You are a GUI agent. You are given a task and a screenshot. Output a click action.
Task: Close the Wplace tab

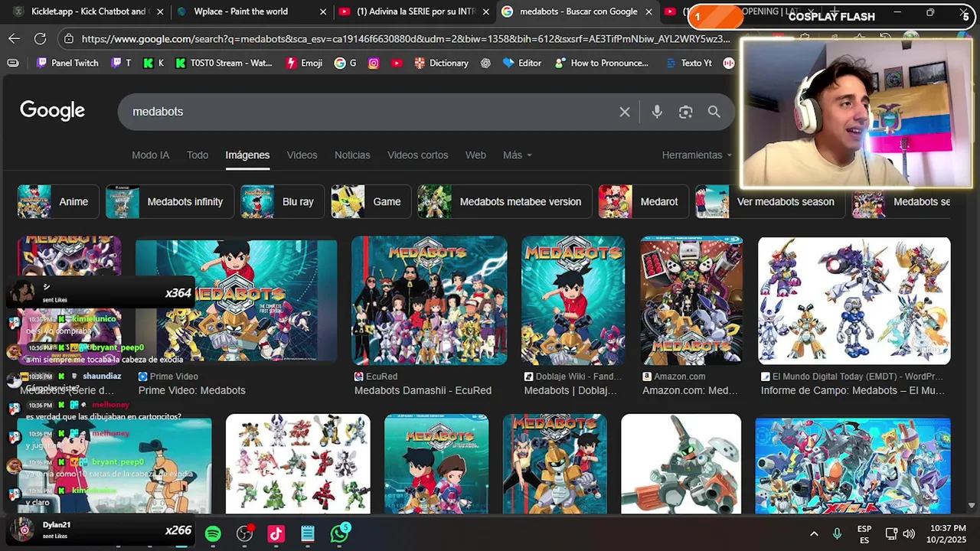pos(323,11)
